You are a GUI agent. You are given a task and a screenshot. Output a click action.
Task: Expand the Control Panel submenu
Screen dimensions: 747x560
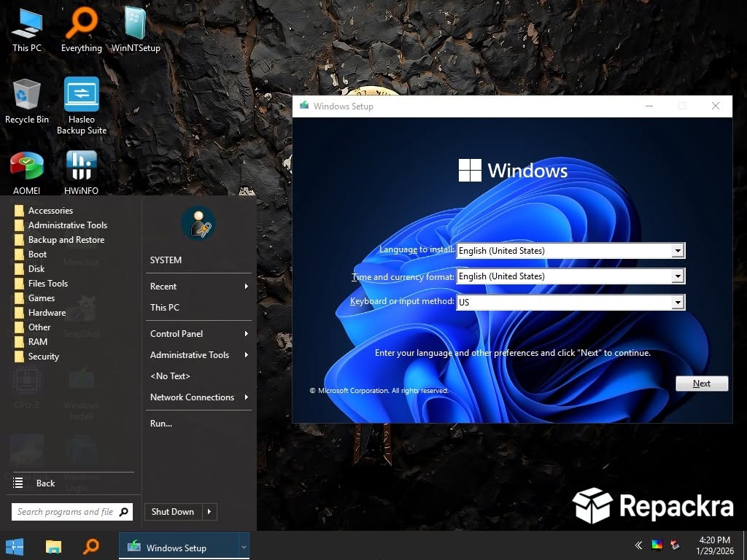coord(198,334)
